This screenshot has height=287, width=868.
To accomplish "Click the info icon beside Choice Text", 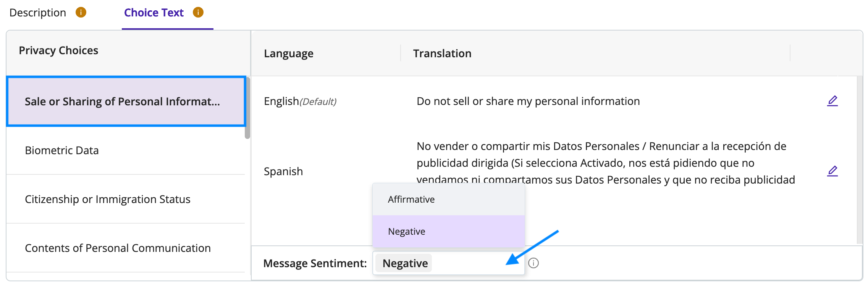I will 198,13.
